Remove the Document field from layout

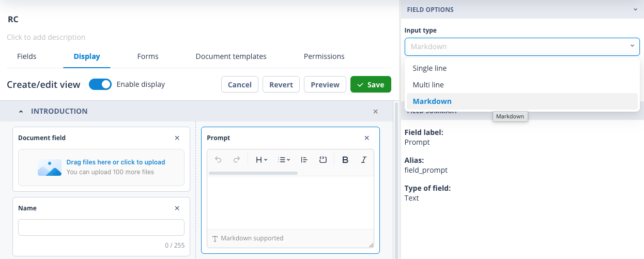[x=177, y=138]
